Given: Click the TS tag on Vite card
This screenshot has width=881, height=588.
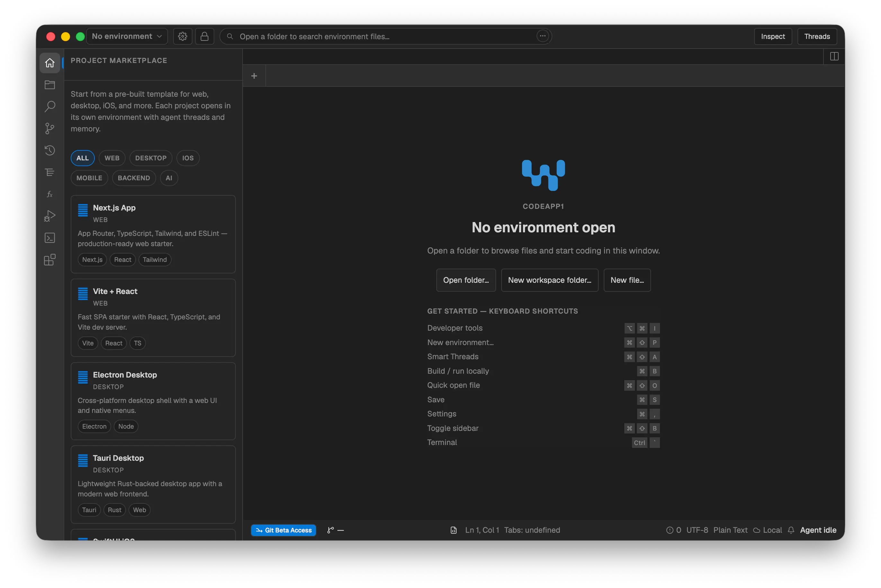Looking at the screenshot, I should coord(138,343).
